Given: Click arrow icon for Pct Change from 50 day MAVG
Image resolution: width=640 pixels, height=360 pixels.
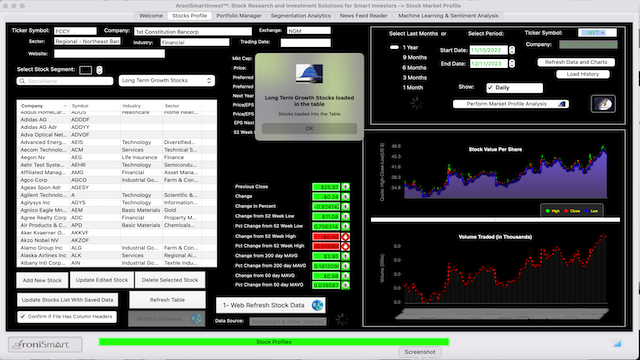Looking at the screenshot, I should click(345, 285).
